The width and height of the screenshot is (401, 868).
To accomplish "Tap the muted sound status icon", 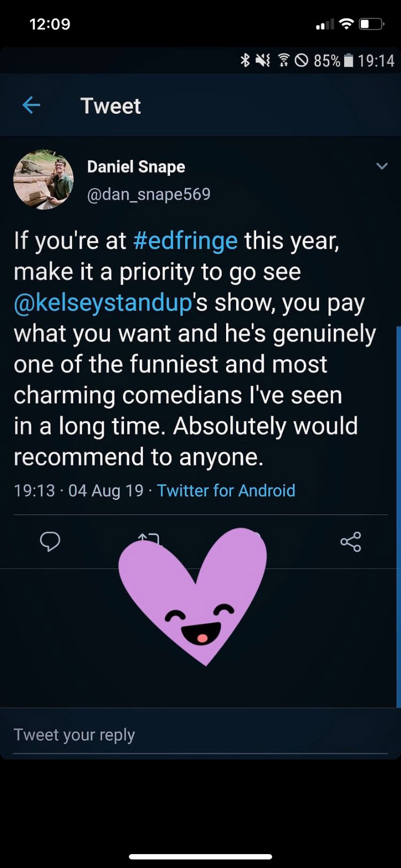I will tap(263, 61).
